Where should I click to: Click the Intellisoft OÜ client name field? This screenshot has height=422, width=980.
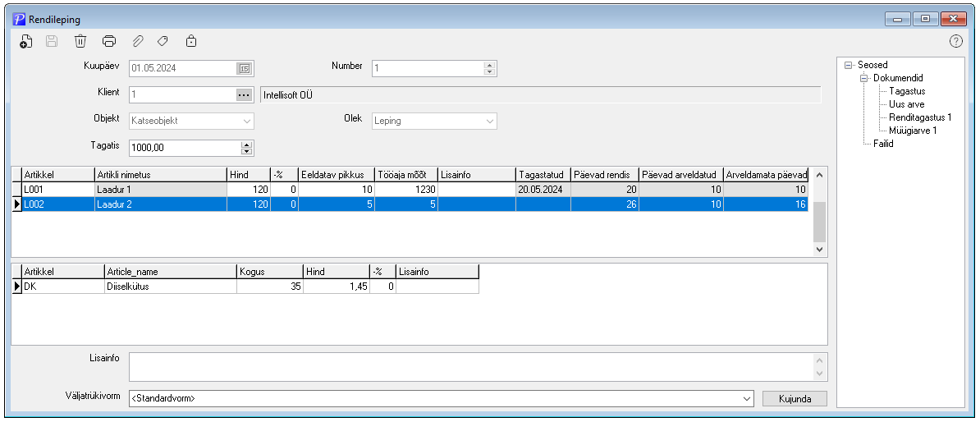pos(540,95)
